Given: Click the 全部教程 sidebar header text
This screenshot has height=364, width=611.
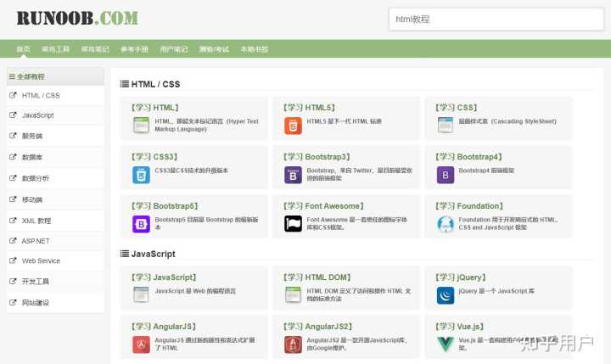Looking at the screenshot, I should coord(31,76).
